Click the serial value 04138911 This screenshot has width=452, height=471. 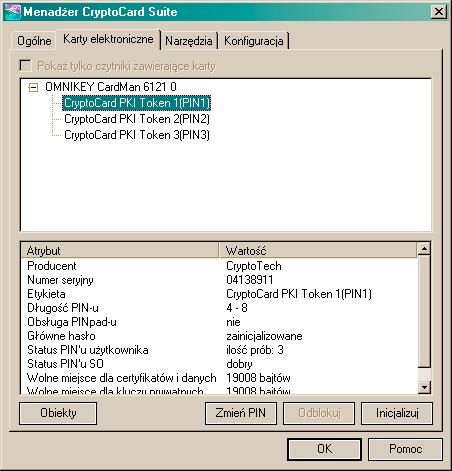pos(250,280)
